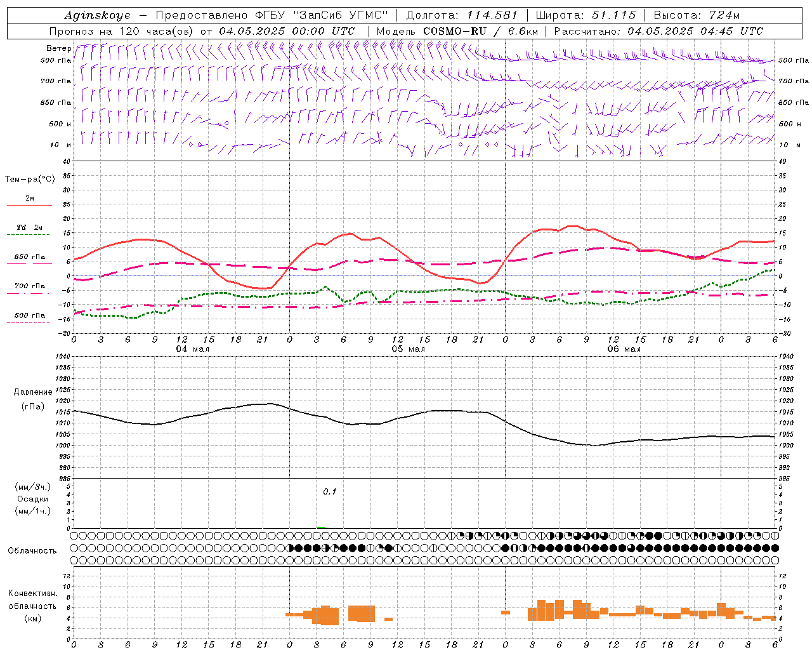Click the "500 м" wind level label on left
The height and width of the screenshot is (650, 812).
60,124
